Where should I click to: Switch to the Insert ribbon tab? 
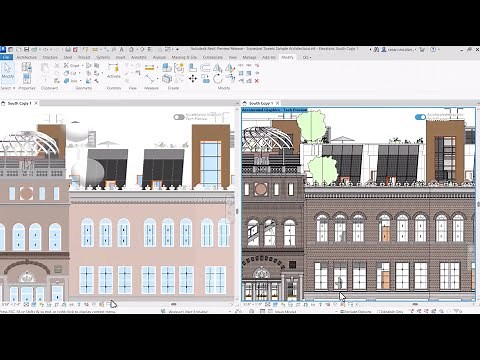(x=120, y=57)
